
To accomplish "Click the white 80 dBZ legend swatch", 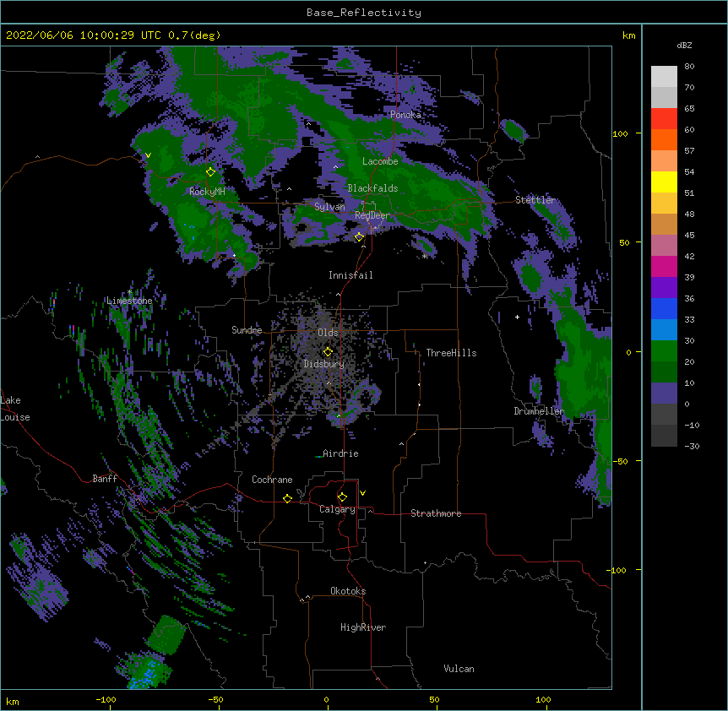I will (x=664, y=76).
